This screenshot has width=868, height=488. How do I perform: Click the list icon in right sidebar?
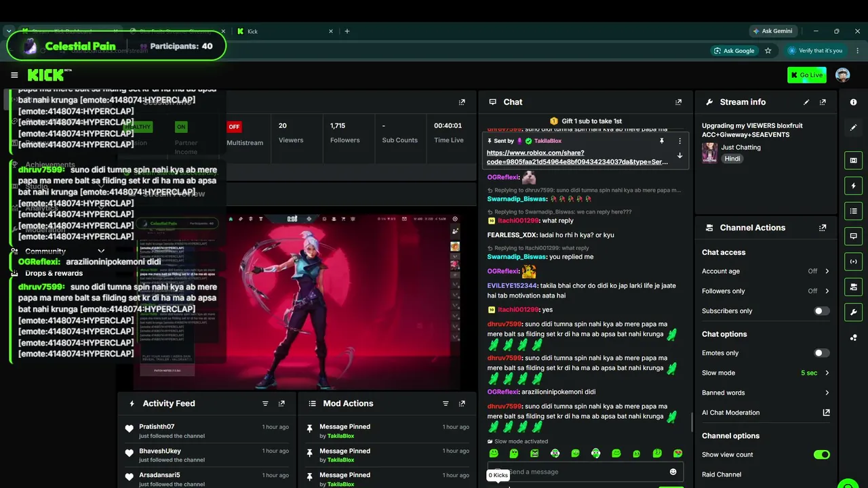coord(854,211)
